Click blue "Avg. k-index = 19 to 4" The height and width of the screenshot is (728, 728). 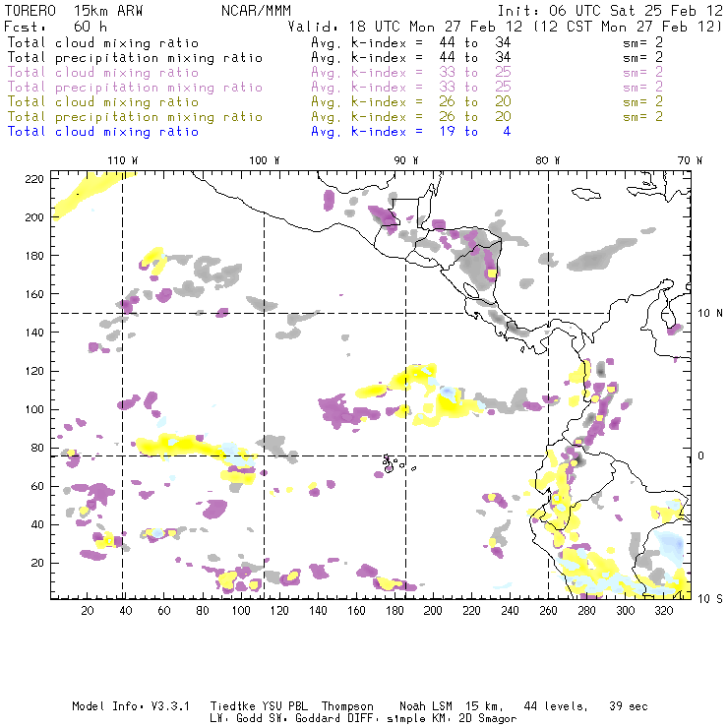click(x=411, y=132)
